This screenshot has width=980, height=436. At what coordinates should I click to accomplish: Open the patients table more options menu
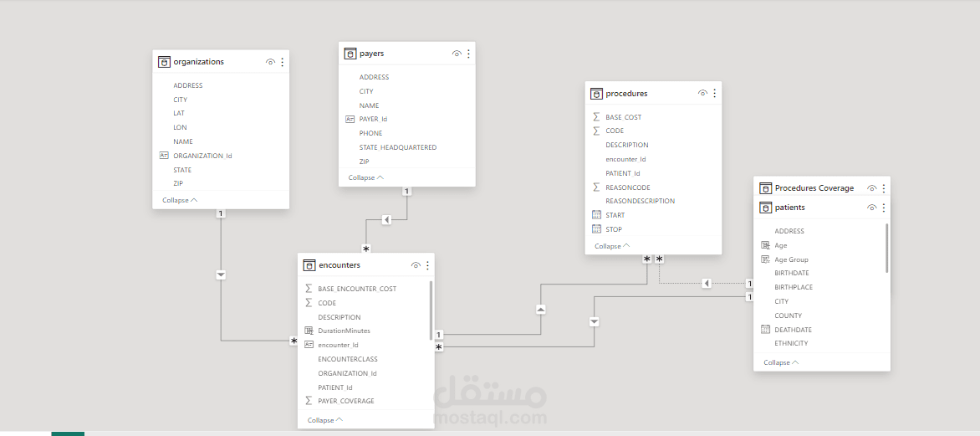point(884,208)
